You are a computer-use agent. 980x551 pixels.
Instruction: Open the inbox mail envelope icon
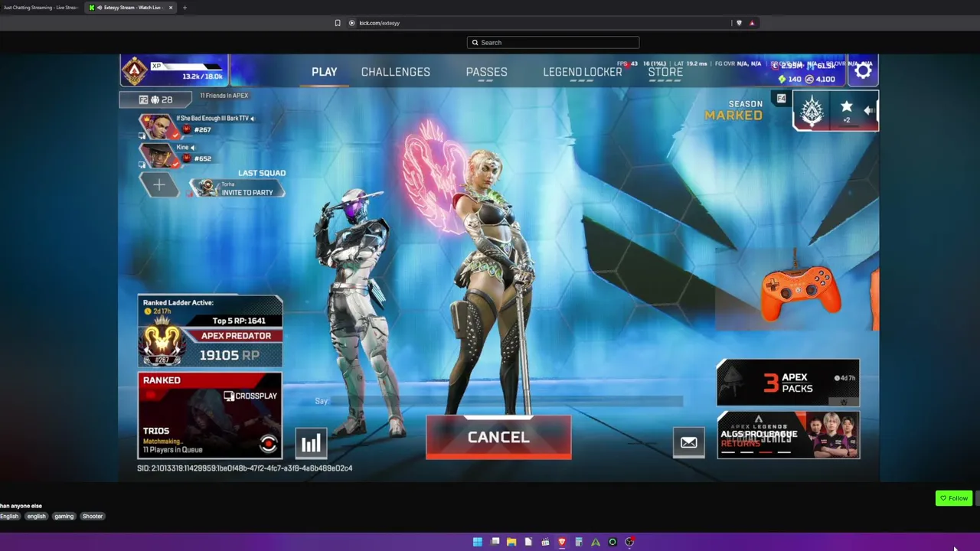point(688,442)
